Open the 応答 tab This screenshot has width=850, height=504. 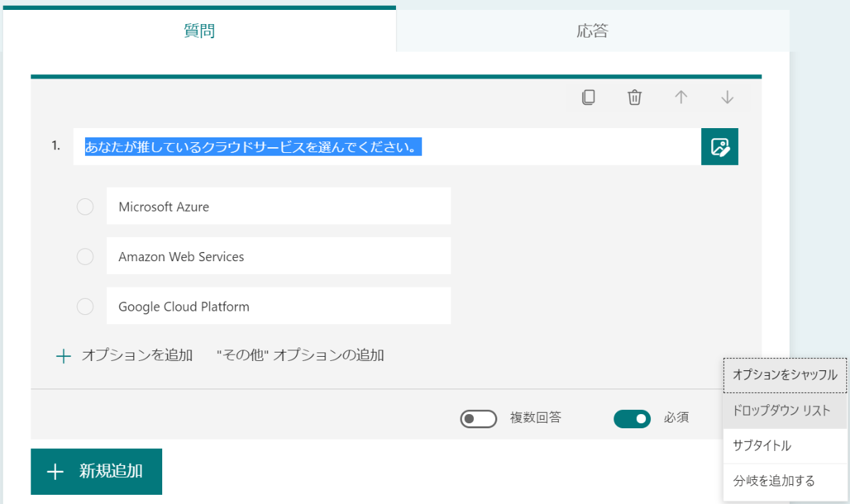pos(593,30)
